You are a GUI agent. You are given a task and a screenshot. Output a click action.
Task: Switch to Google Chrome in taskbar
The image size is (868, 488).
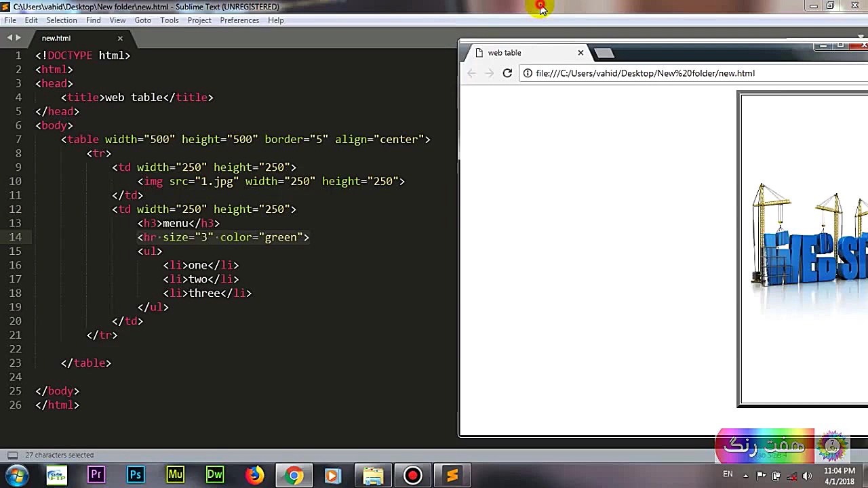coord(294,475)
